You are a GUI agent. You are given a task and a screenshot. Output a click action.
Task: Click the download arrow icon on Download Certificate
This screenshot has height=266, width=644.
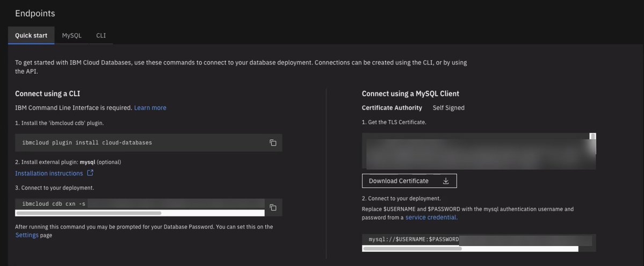[446, 181]
